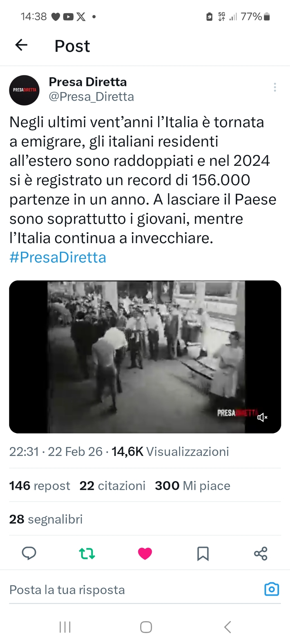Open Android recent apps button

pos(65,627)
